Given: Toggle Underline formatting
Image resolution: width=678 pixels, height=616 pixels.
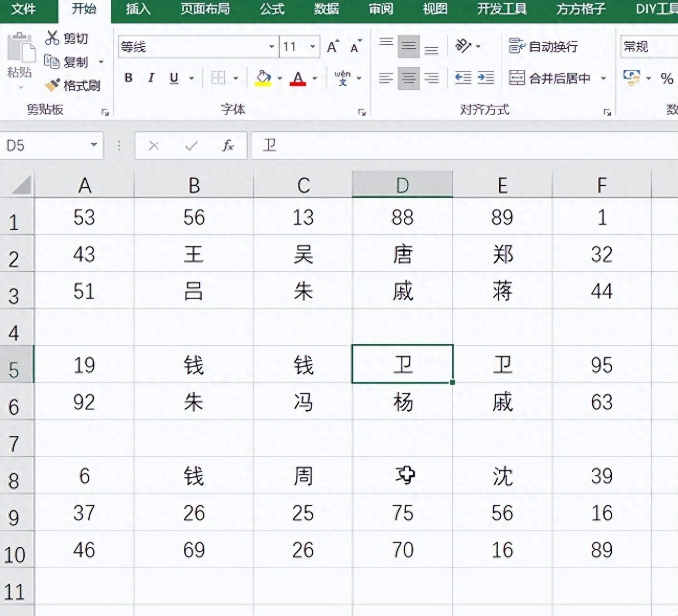Looking at the screenshot, I should [174, 78].
